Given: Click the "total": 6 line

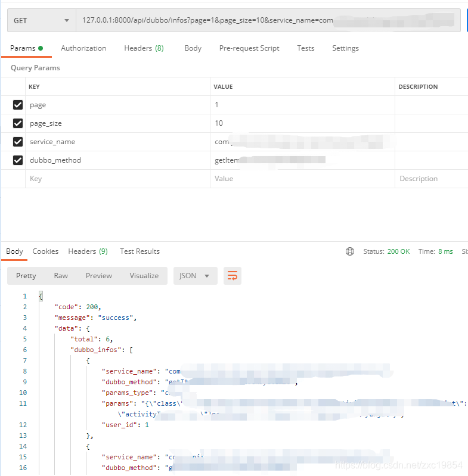Looking at the screenshot, I should [x=91, y=339].
